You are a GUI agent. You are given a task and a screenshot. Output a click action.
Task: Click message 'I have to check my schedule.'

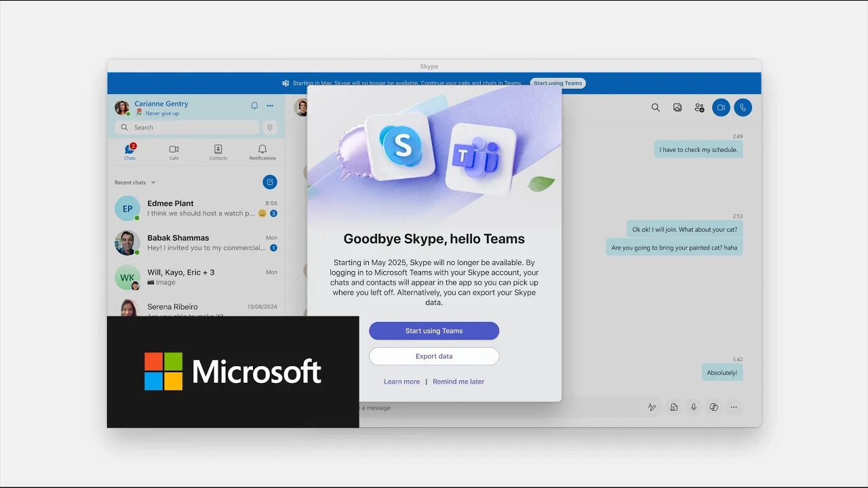click(x=698, y=150)
